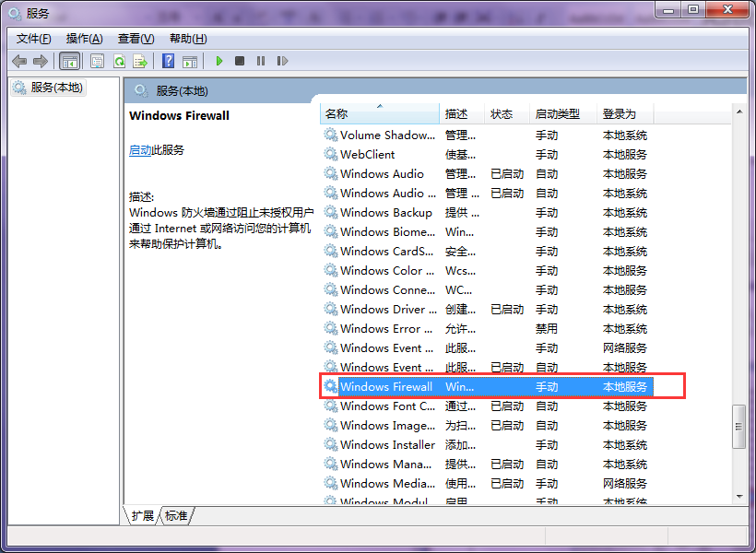Click the scrollbar down arrow in services list
This screenshot has height=553, width=756.
tap(739, 496)
